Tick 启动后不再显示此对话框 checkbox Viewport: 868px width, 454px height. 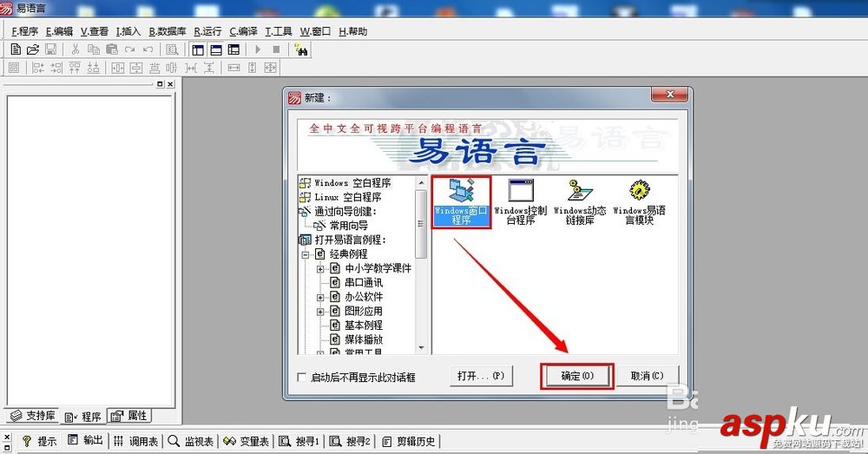302,377
